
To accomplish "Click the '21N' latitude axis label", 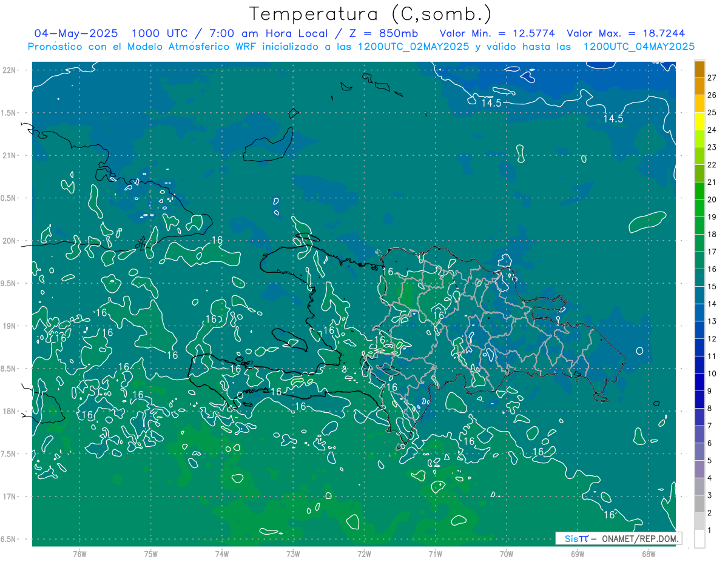I will [x=10, y=155].
